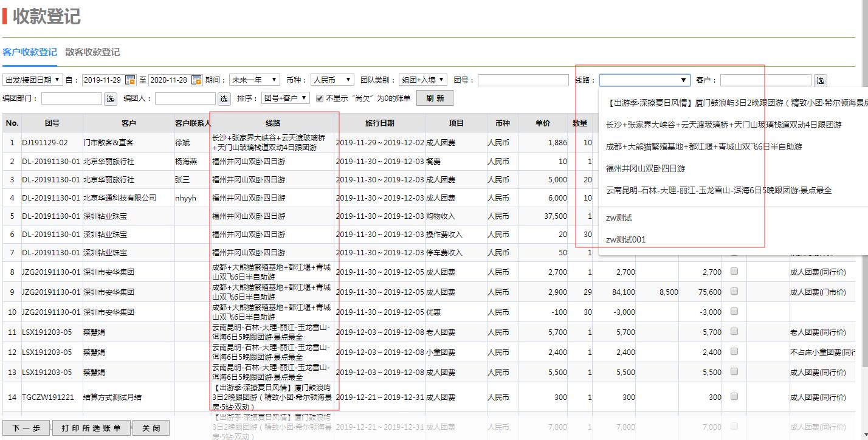The height and width of the screenshot is (440, 868).
Task: Open the 期间 dropdown showing 未来一年
Action: (254, 80)
